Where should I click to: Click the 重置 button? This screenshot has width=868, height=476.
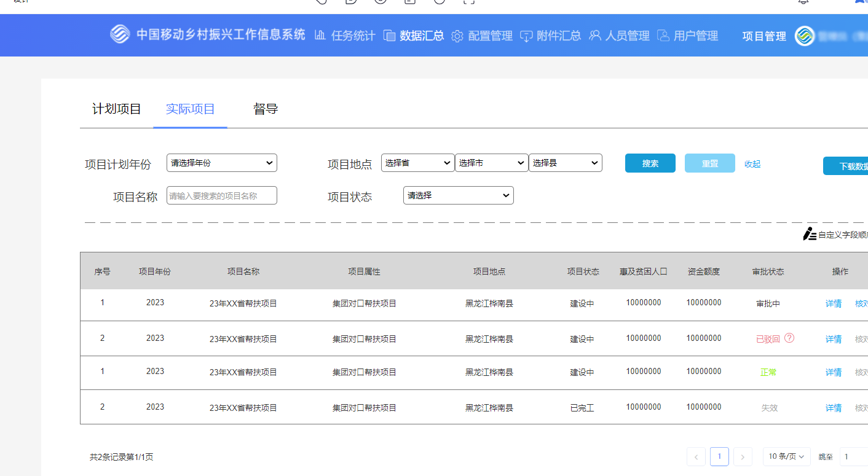710,163
